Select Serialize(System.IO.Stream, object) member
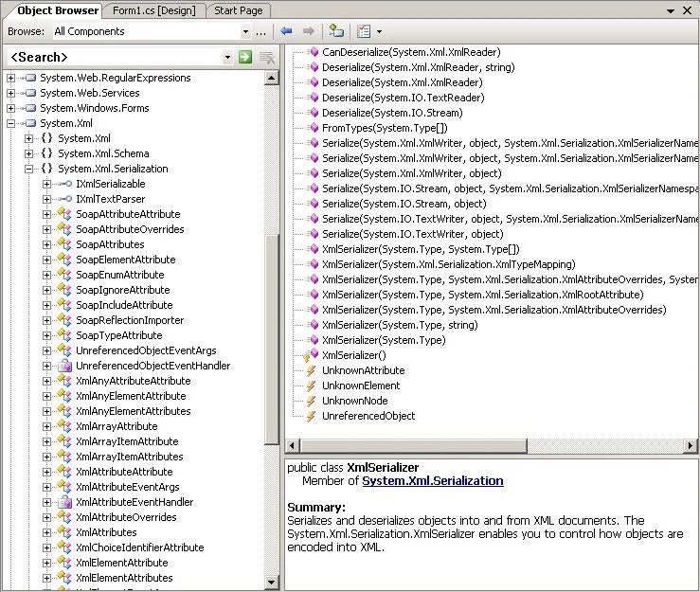 click(x=404, y=204)
